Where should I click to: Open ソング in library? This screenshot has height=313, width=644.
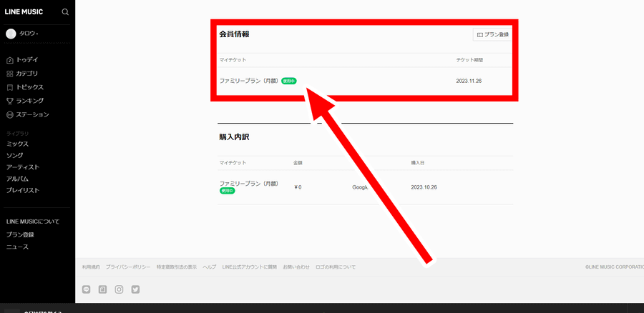point(14,156)
